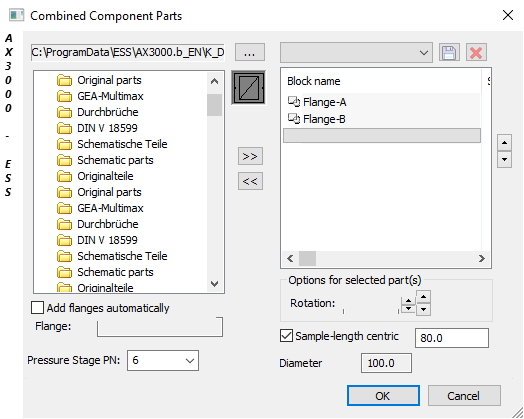524x419 pixels.
Task: Click the horizontal scrollbar right arrow in block list
Action: (x=482, y=258)
